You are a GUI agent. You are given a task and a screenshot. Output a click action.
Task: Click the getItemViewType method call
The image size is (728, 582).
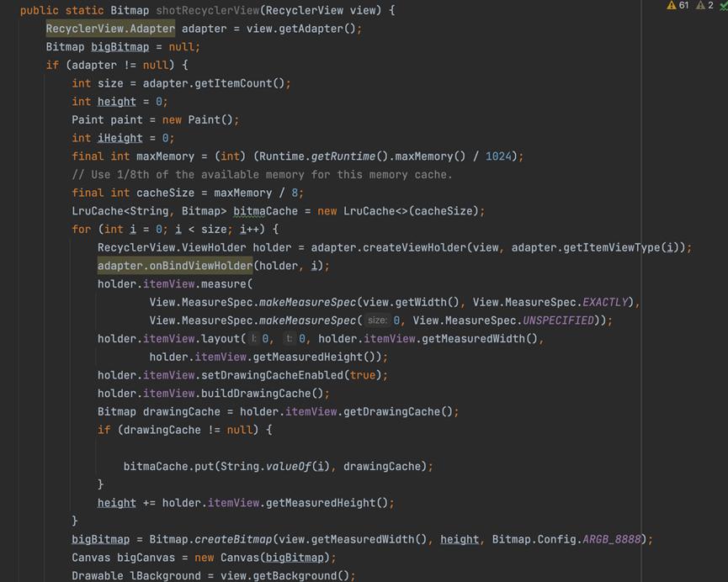point(612,248)
